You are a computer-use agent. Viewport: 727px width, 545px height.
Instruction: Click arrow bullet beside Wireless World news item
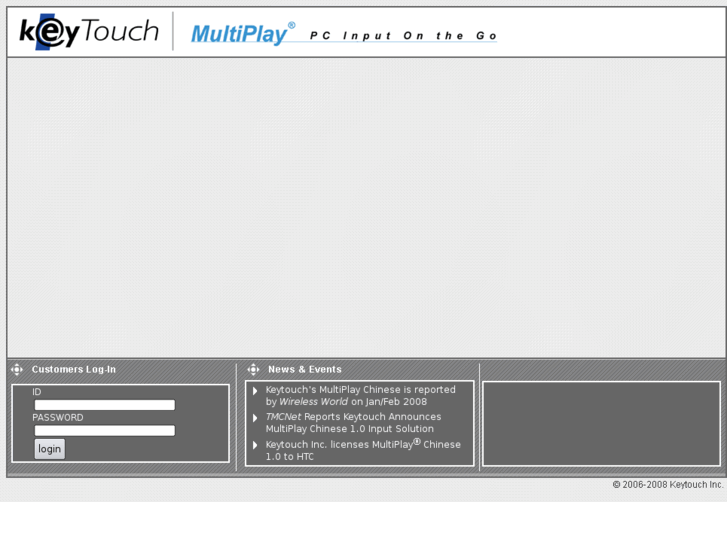pyautogui.click(x=255, y=391)
